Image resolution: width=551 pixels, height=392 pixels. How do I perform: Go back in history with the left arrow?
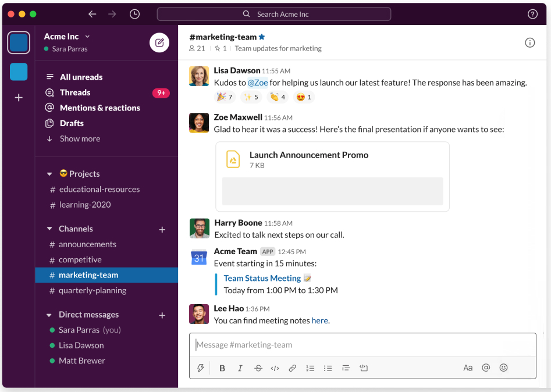tap(92, 14)
